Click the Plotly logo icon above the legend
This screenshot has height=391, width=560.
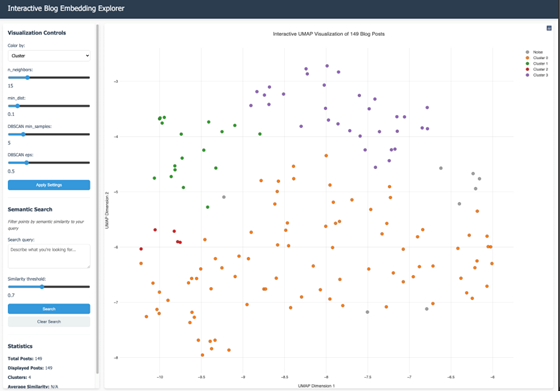(549, 28)
